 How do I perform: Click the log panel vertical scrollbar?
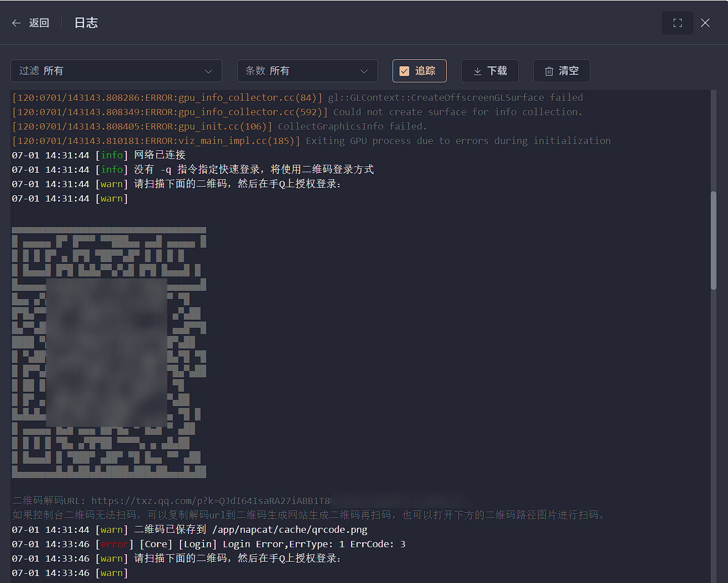[x=714, y=240]
